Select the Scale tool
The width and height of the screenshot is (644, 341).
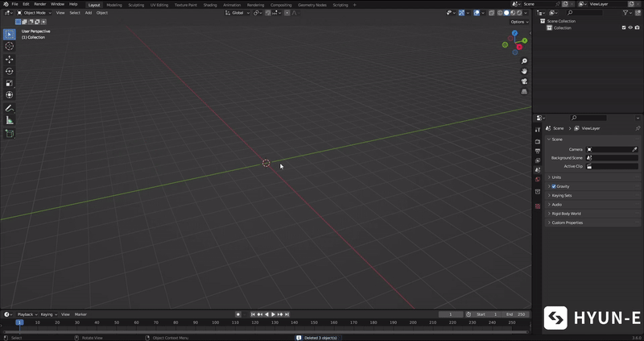(10, 83)
